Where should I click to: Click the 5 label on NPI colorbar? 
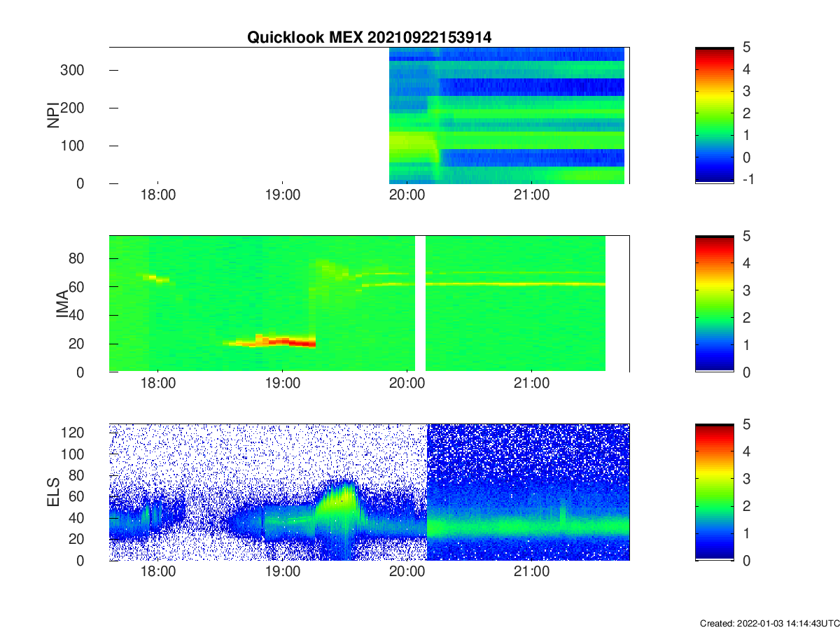click(x=746, y=48)
